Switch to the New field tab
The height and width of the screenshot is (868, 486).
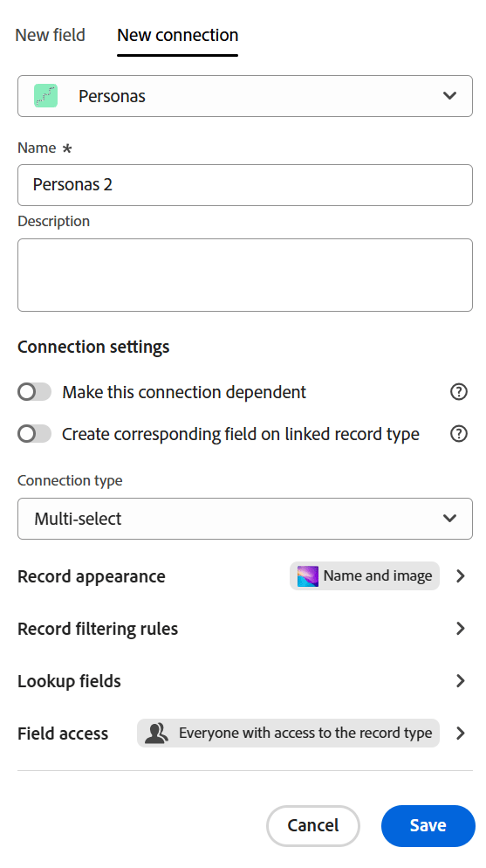(x=51, y=36)
